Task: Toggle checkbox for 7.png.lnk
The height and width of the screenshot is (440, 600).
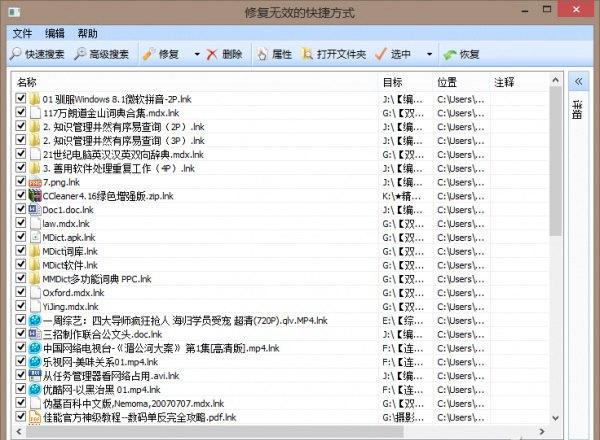Action: point(21,181)
